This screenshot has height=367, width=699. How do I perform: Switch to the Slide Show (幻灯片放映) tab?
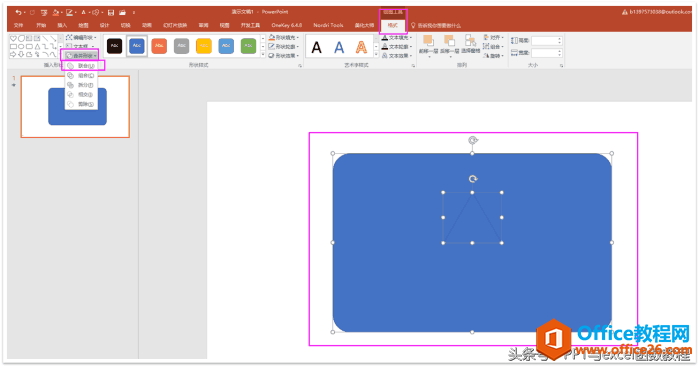[x=175, y=25]
